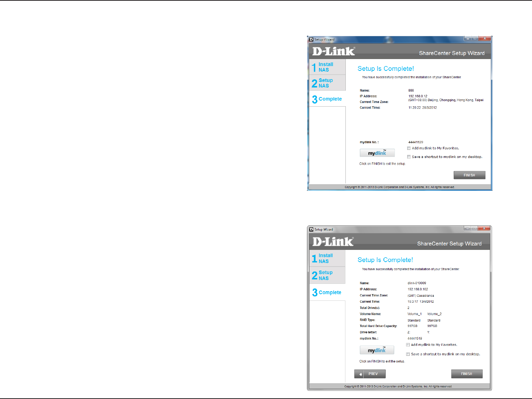Minimize the Setup Wizard window named 888
The height and width of the screenshot is (399, 532).
[468, 38]
